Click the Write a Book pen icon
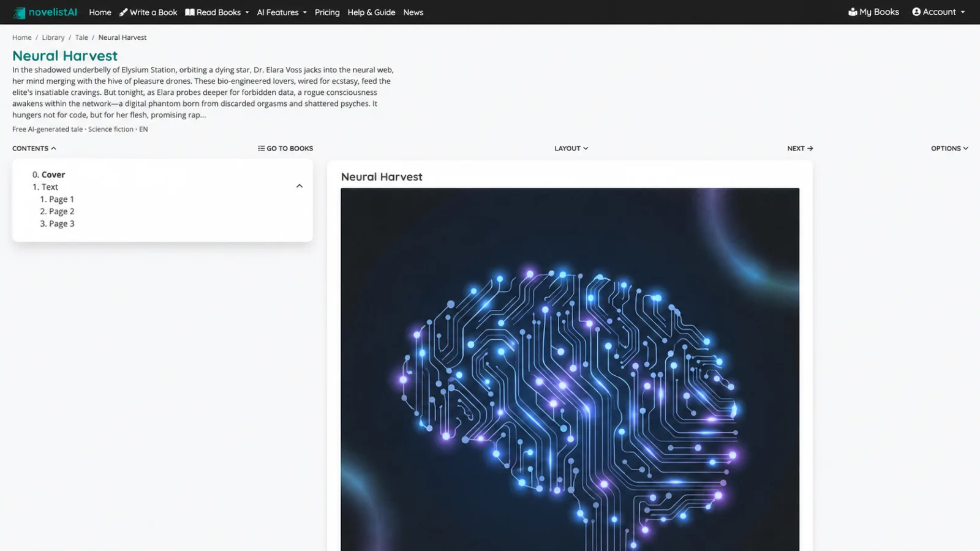 pyautogui.click(x=123, y=12)
